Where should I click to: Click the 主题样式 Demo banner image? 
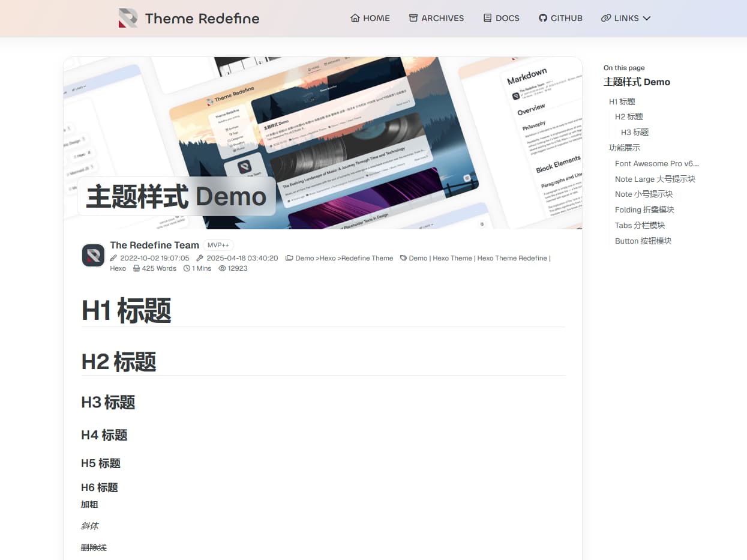pos(322,142)
